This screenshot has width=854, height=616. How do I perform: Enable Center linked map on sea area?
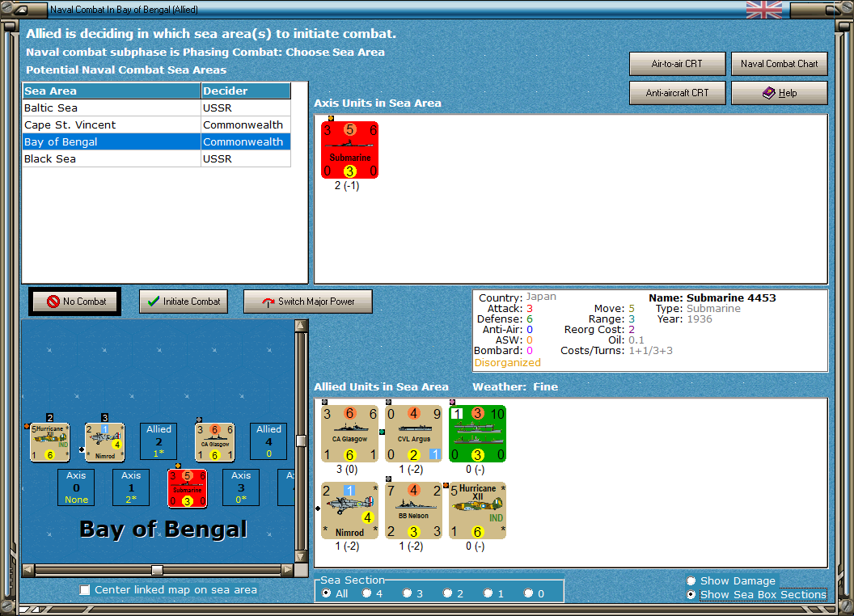85,590
